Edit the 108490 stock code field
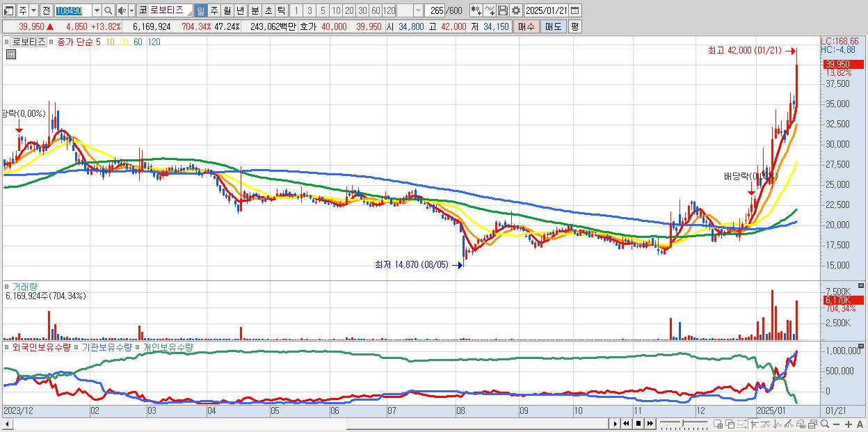The height and width of the screenshot is (432, 868). 73,10
